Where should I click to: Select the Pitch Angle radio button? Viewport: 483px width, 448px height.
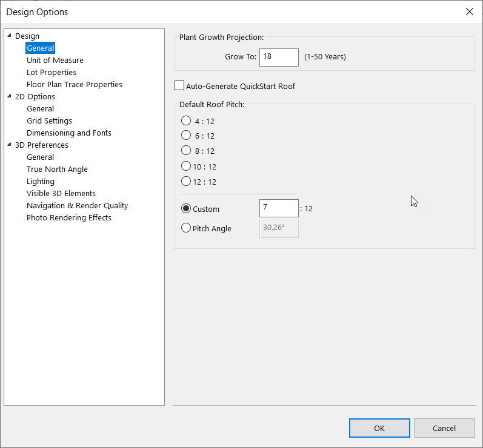tap(186, 228)
